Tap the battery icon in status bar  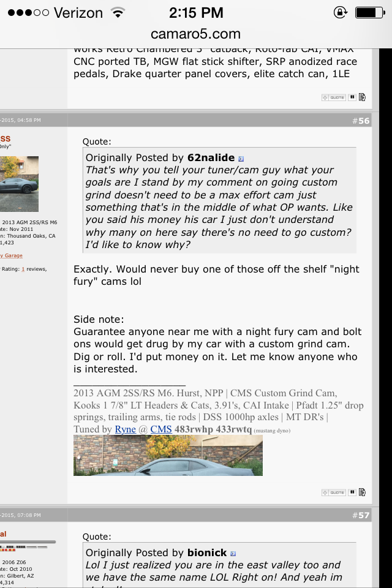coord(369,12)
